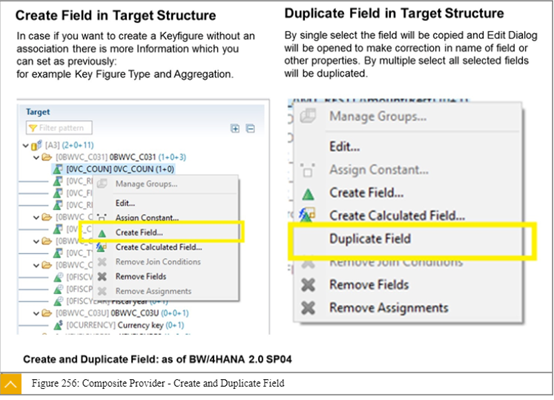Click Manage Groups... in the enlarged menu
The width and height of the screenshot is (554, 400).
tap(378, 116)
